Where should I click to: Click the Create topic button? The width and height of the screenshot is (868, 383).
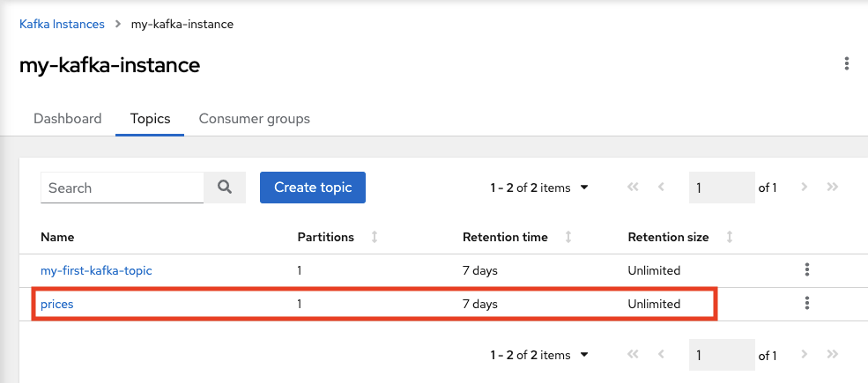313,187
